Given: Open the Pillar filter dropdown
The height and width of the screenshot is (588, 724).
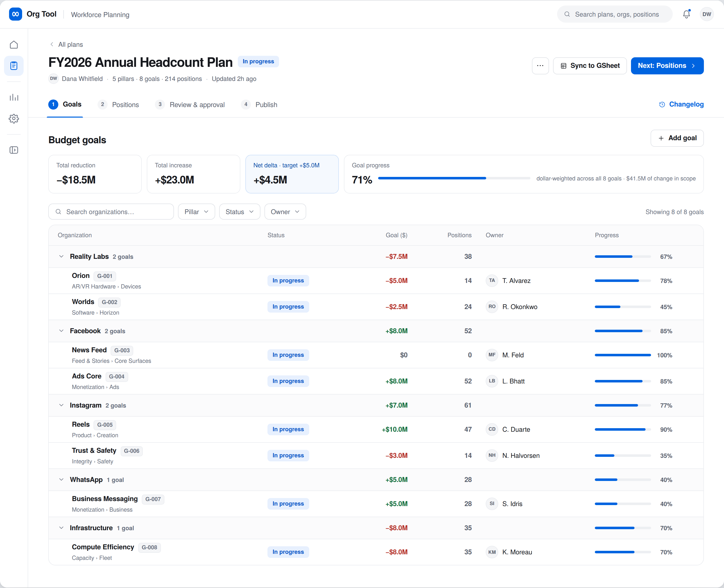Looking at the screenshot, I should (x=197, y=212).
